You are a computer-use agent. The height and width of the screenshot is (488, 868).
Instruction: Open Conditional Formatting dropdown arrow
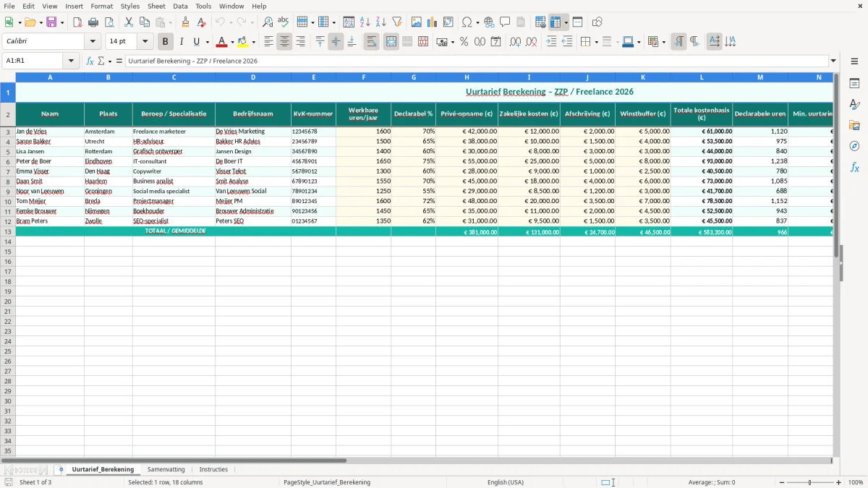point(663,42)
